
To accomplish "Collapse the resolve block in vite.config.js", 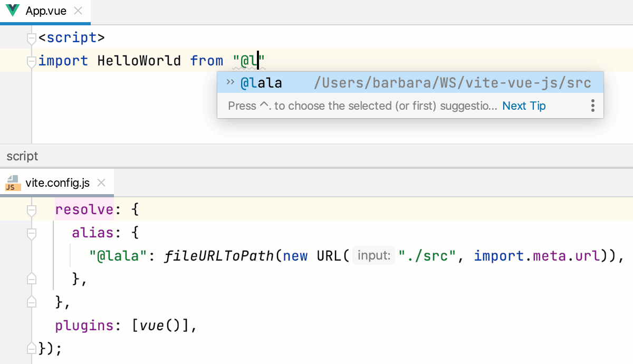I will 31,209.
